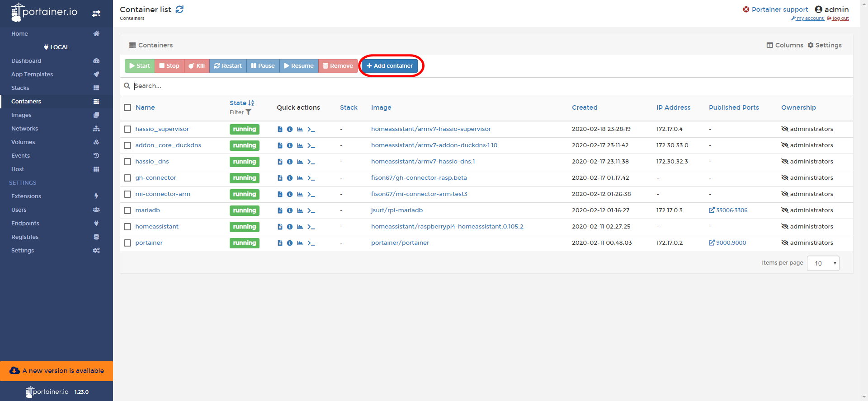
Task: Click the Home house icon
Action: click(96, 34)
